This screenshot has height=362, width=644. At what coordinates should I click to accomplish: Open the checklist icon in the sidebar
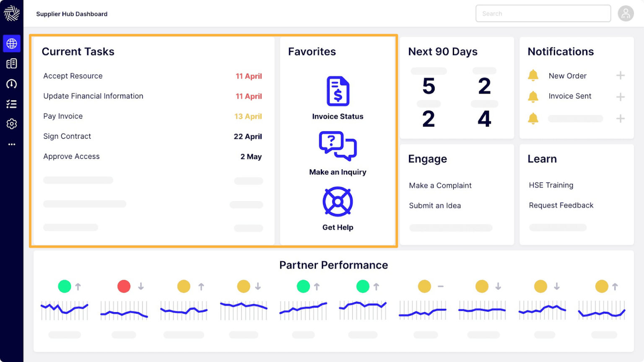12,104
